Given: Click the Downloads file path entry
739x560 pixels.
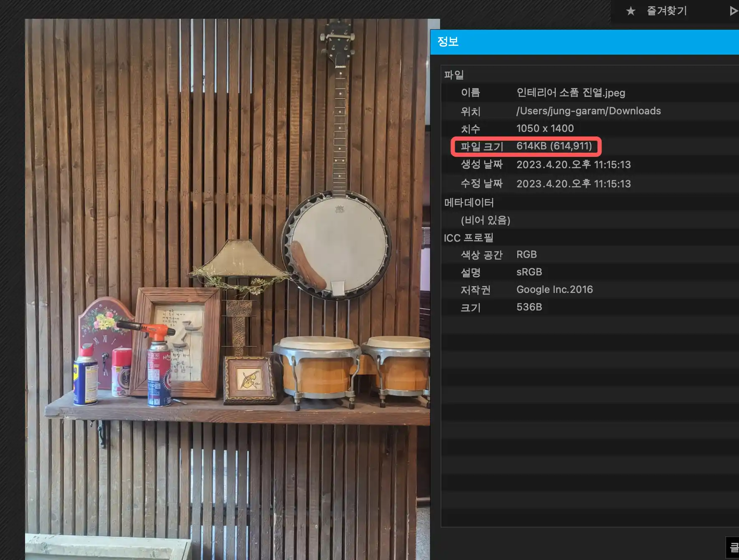Looking at the screenshot, I should tap(588, 111).
